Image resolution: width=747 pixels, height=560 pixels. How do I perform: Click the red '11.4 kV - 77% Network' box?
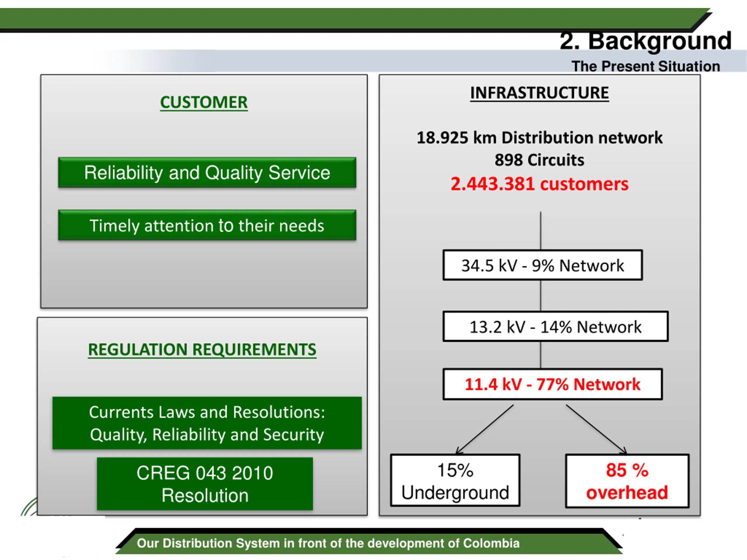(x=552, y=384)
